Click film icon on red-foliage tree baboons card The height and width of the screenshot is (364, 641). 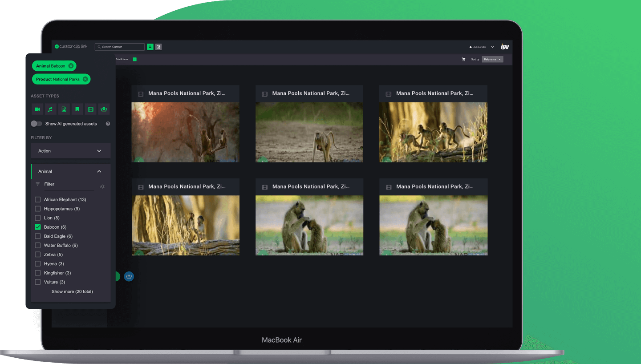coord(141,94)
